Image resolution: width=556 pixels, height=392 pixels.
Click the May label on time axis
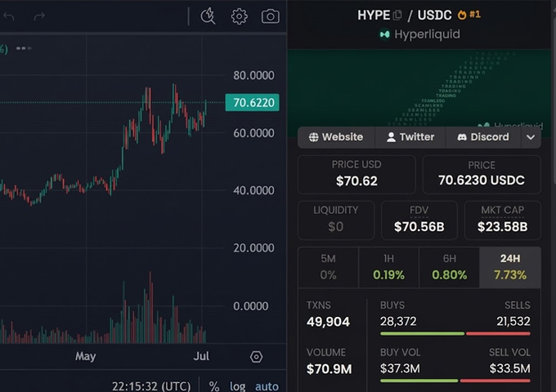tap(86, 356)
